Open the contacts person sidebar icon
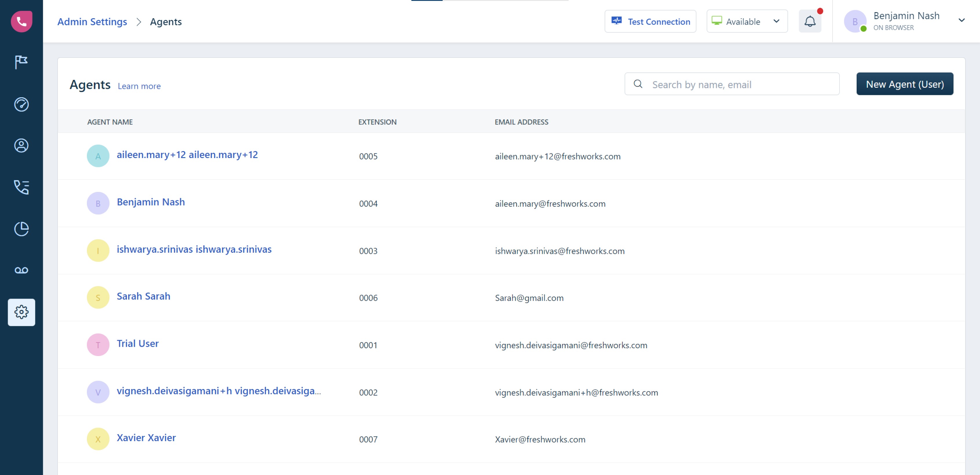This screenshot has width=980, height=475. 21,146
